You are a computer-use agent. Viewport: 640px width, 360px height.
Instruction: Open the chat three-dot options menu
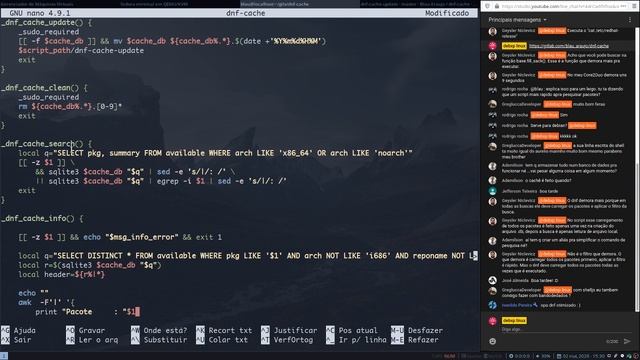[x=629, y=20]
